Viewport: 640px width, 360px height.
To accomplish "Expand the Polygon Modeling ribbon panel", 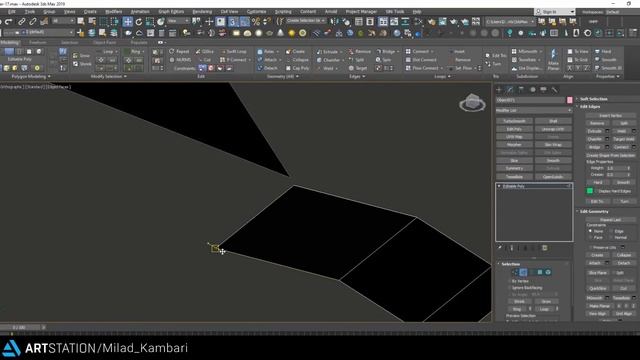I will [31, 76].
